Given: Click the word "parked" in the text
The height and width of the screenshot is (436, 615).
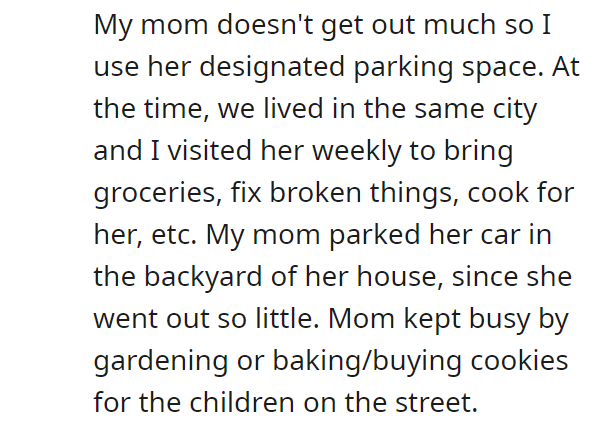Looking at the screenshot, I should click(x=375, y=236).
